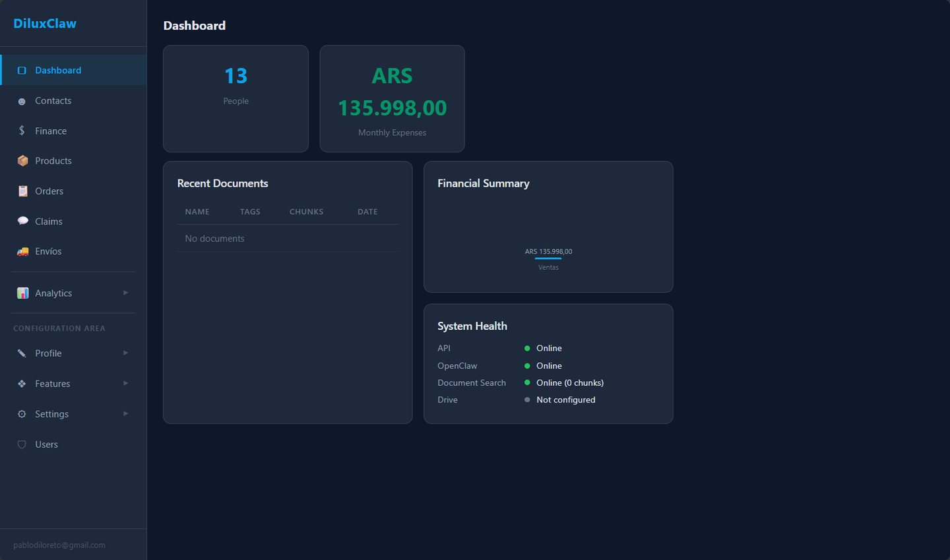Click the 13 People stat card
This screenshot has width=950, height=560.
point(236,98)
